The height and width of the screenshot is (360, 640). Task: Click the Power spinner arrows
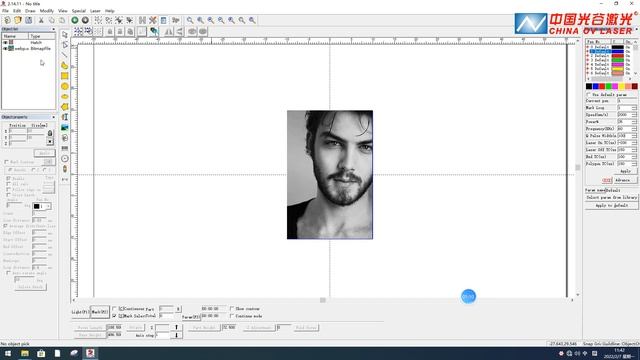click(634, 122)
